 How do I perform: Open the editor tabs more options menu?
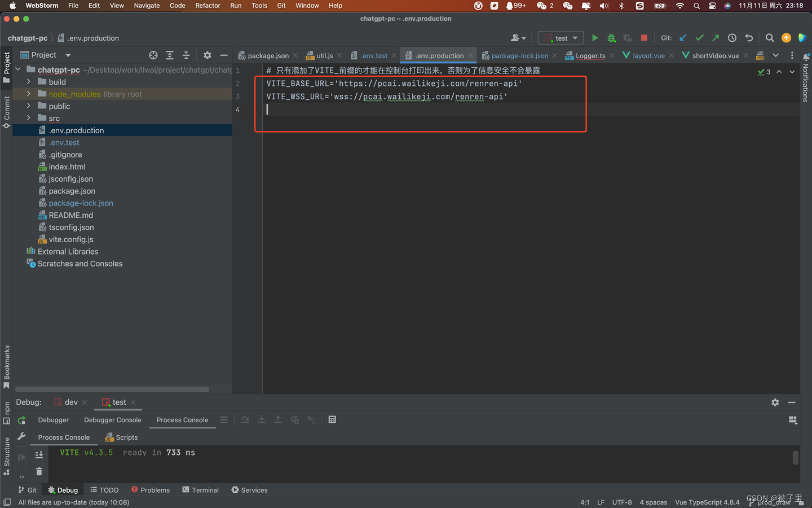792,55
